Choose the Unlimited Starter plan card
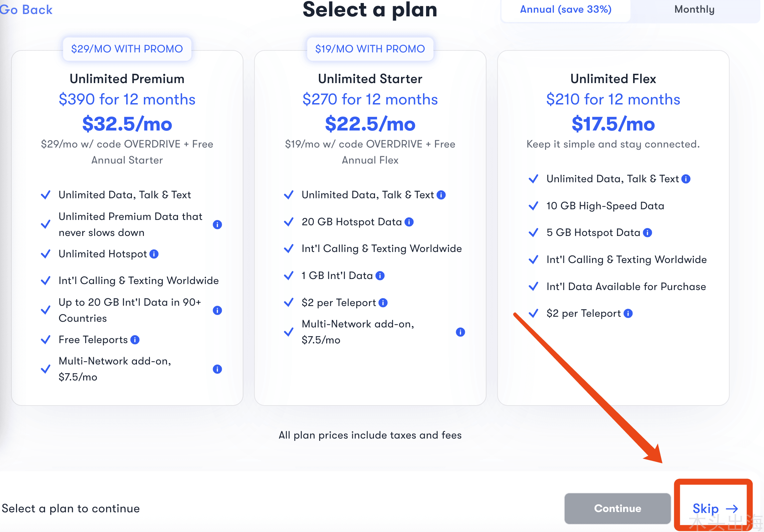 click(370, 228)
